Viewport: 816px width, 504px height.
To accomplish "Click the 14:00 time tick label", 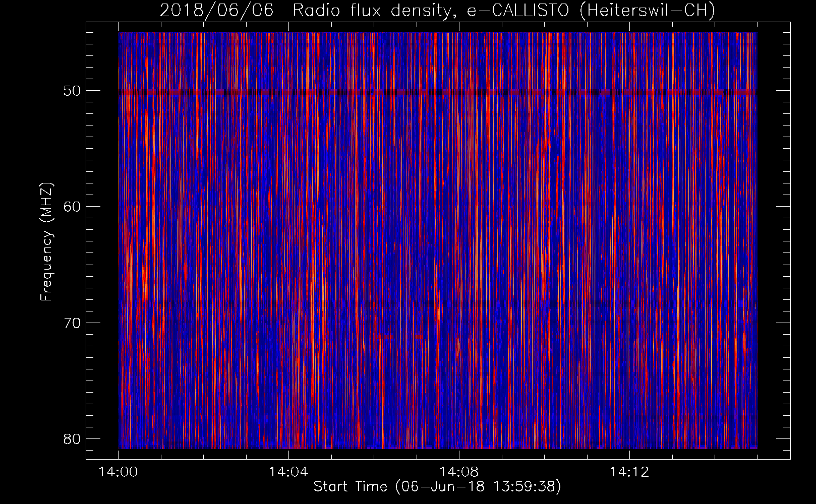I will [x=119, y=472].
